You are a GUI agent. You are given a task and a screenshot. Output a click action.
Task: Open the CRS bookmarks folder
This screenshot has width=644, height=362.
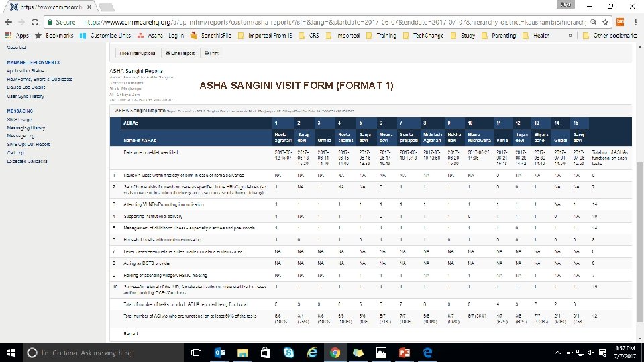click(309, 36)
